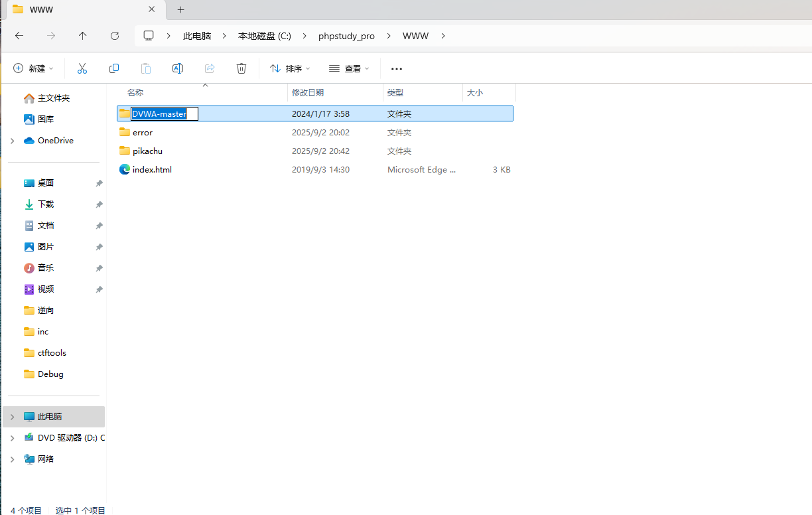Viewport: 812px width, 515px height.
Task: Open the three-dots more options menu
Action: click(397, 68)
